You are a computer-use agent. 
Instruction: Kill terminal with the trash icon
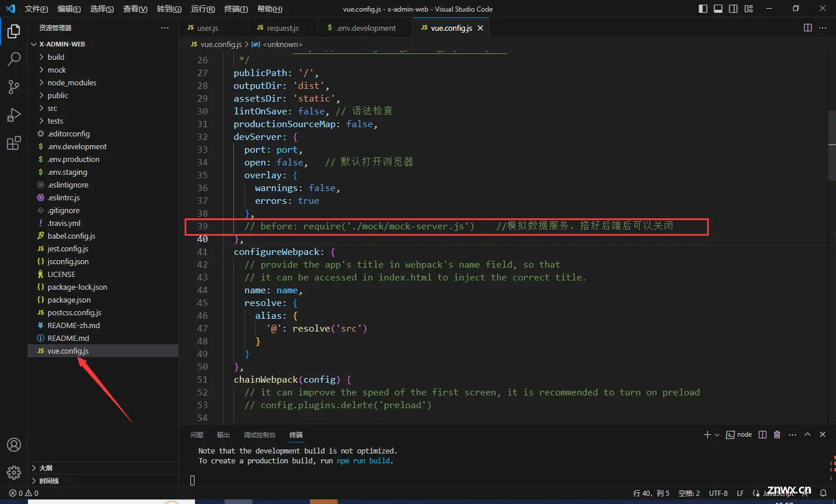click(x=777, y=434)
